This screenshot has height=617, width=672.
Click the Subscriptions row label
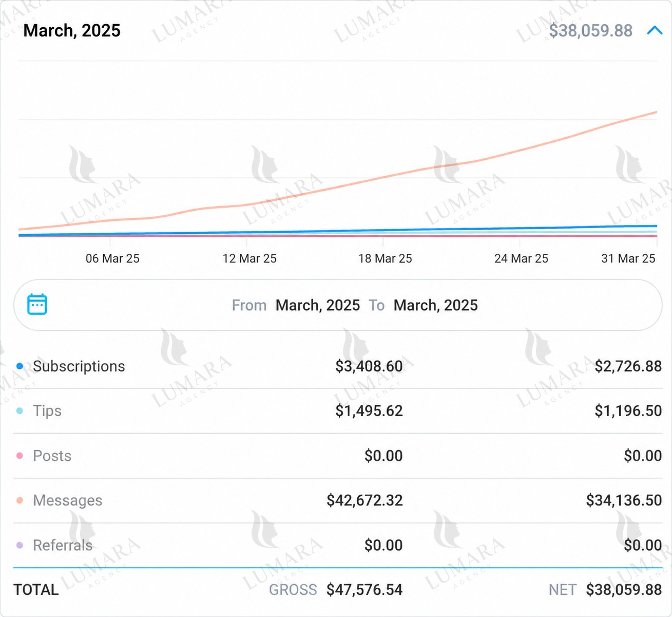point(79,366)
